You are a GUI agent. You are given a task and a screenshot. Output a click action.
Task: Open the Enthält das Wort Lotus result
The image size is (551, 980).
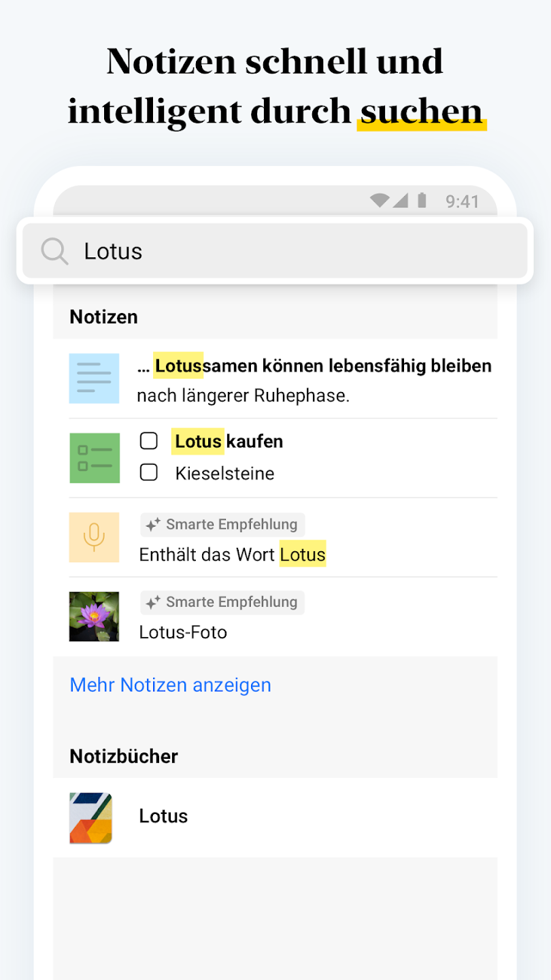pos(275,538)
